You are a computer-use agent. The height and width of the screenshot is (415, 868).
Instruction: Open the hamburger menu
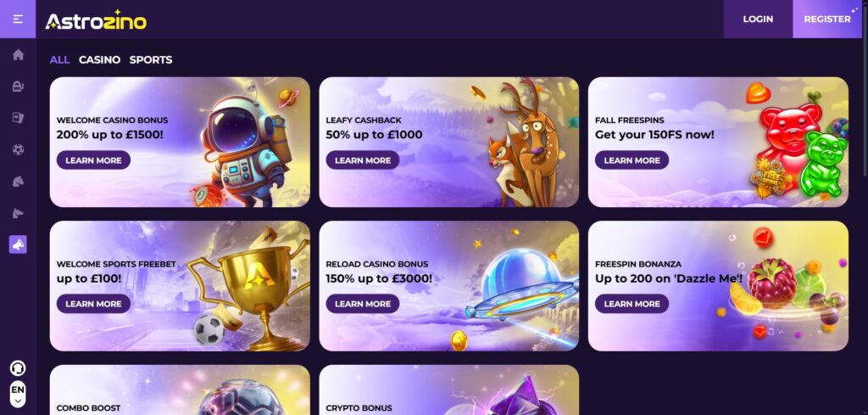pos(18,19)
